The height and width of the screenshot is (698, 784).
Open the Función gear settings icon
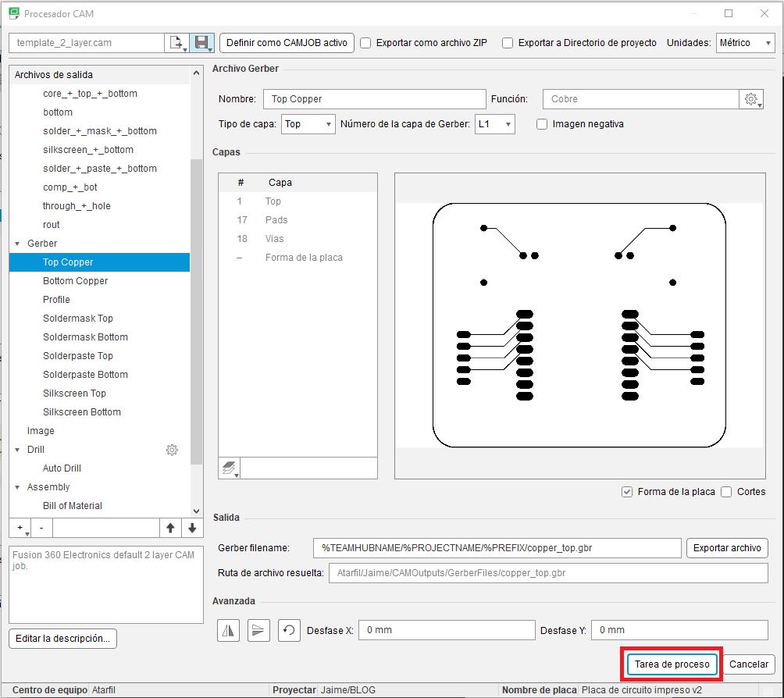(751, 99)
